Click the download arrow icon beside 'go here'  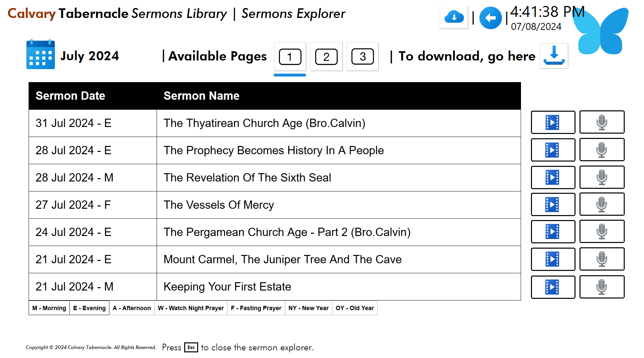[554, 56]
